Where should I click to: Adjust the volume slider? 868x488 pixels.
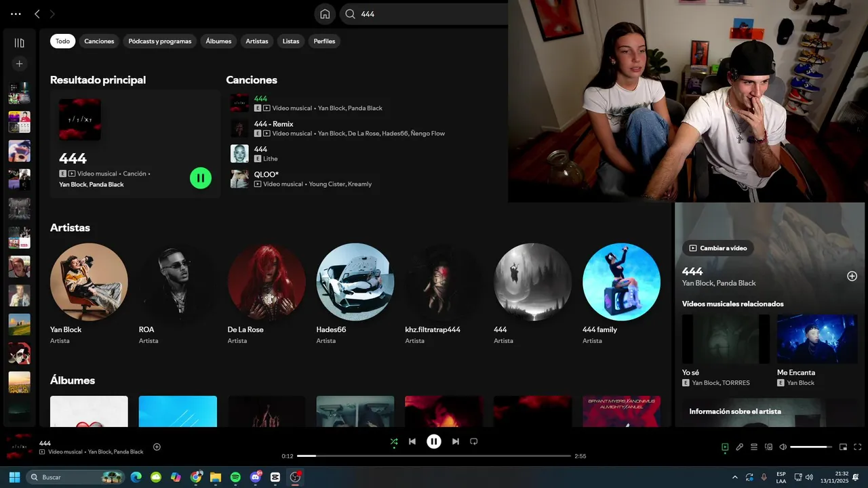[x=812, y=447]
